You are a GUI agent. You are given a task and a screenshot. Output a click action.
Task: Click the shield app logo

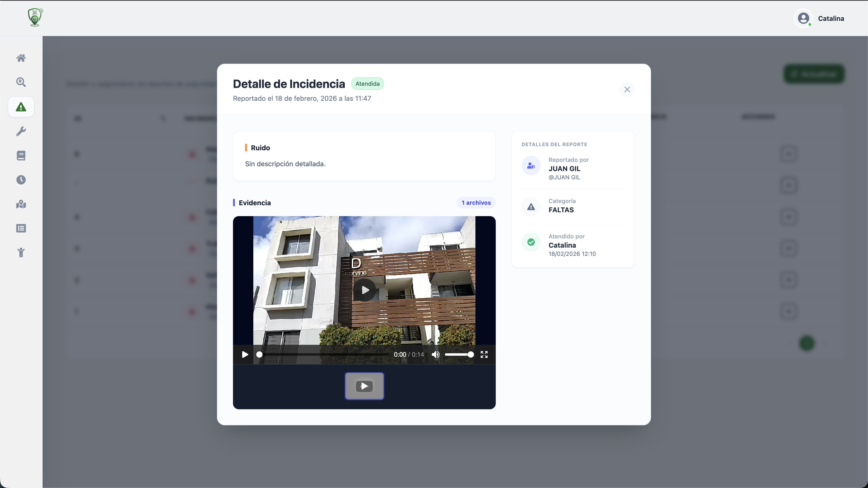(35, 17)
